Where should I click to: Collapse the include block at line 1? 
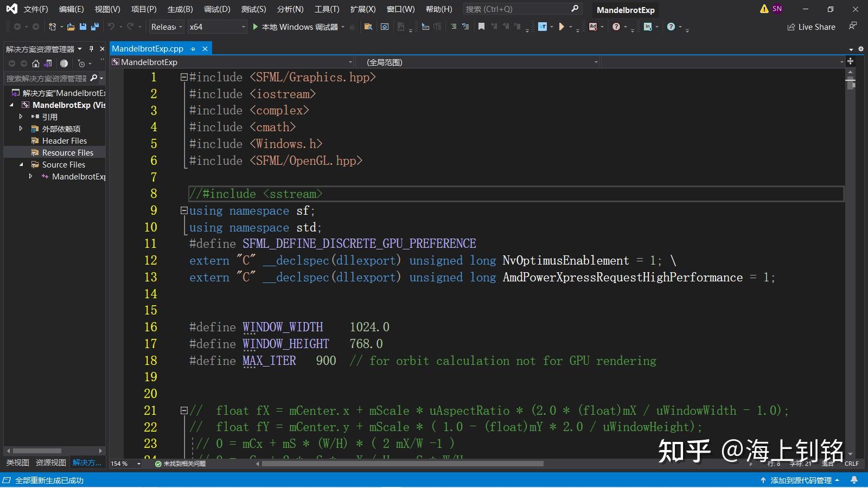[x=184, y=78]
